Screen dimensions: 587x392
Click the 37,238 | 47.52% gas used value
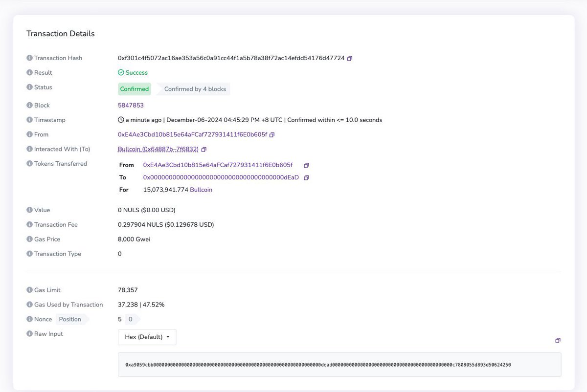(x=141, y=305)
